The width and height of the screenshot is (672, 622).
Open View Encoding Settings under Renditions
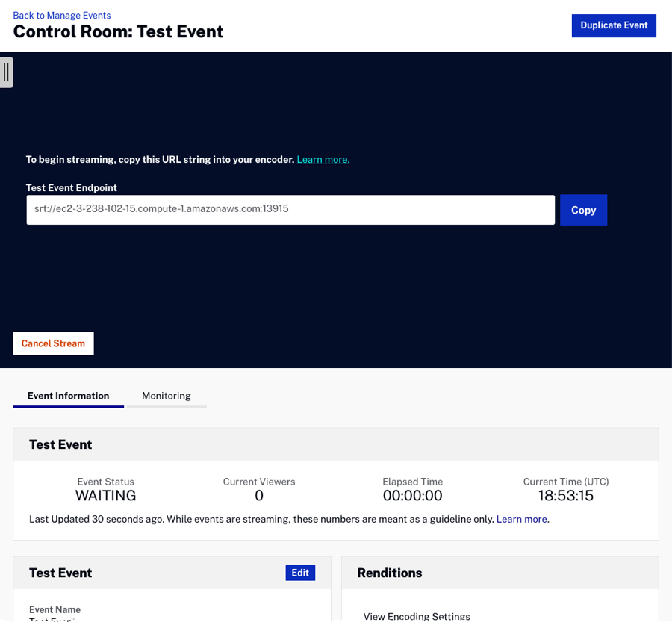tap(417, 616)
